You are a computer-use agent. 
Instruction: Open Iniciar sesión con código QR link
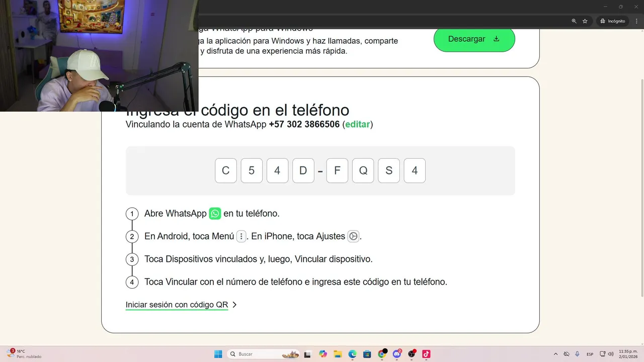177,305
